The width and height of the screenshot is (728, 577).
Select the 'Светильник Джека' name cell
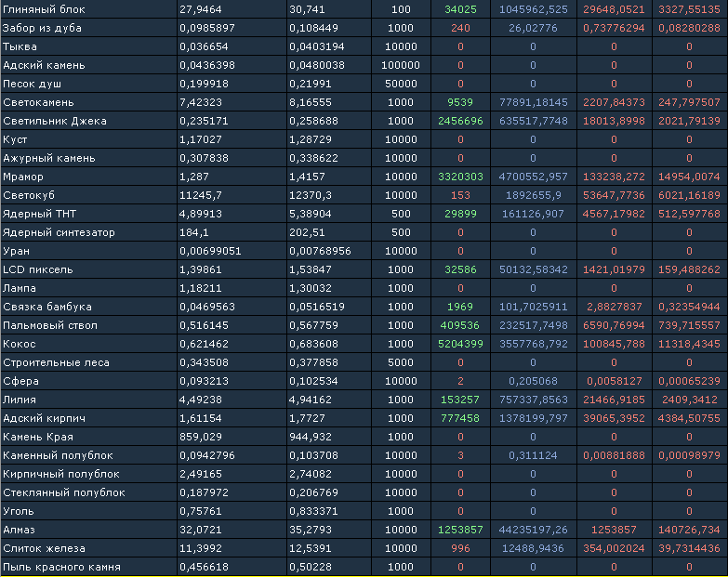(x=55, y=121)
